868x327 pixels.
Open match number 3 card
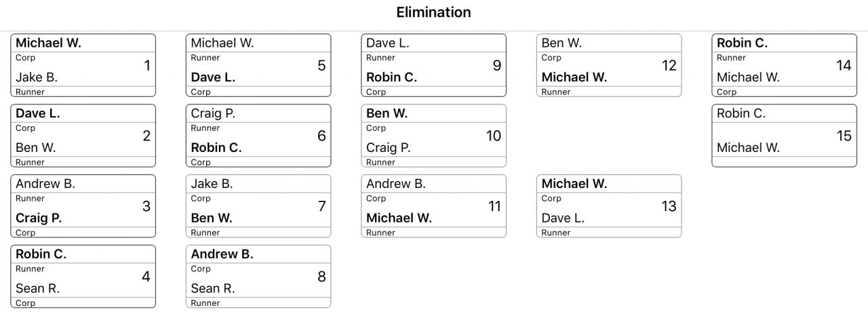pos(83,206)
